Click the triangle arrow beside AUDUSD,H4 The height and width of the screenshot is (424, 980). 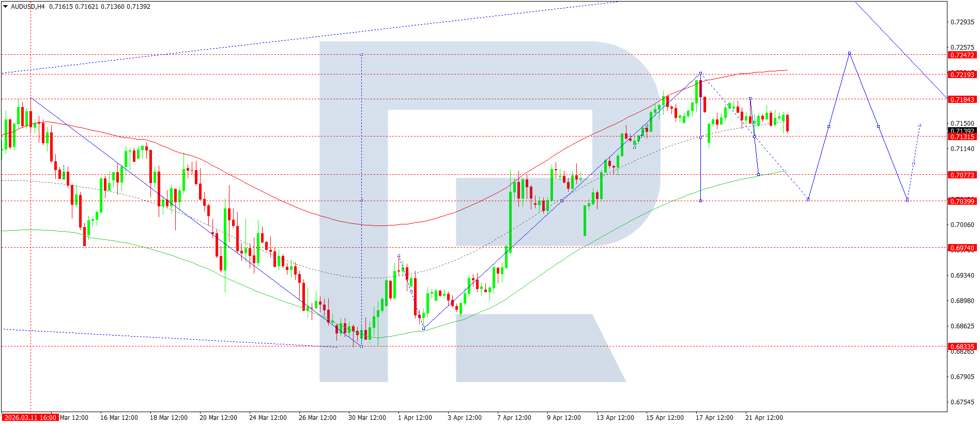pyautogui.click(x=6, y=7)
